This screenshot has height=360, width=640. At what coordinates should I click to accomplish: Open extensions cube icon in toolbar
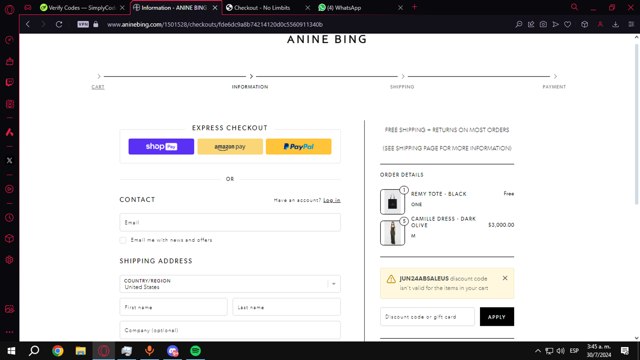(x=584, y=24)
